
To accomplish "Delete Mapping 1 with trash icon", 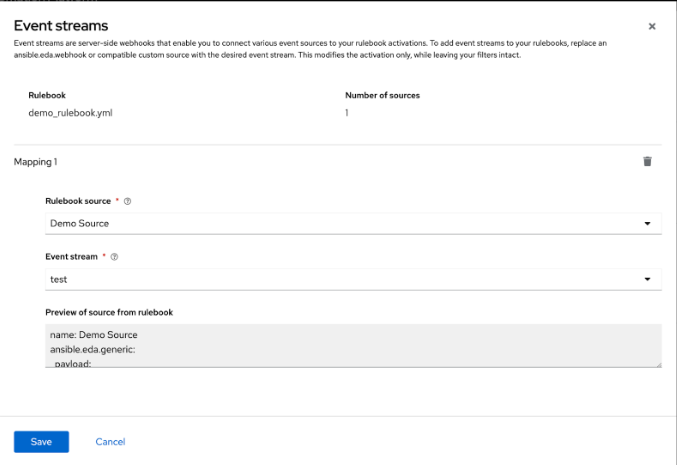I will pyautogui.click(x=647, y=161).
